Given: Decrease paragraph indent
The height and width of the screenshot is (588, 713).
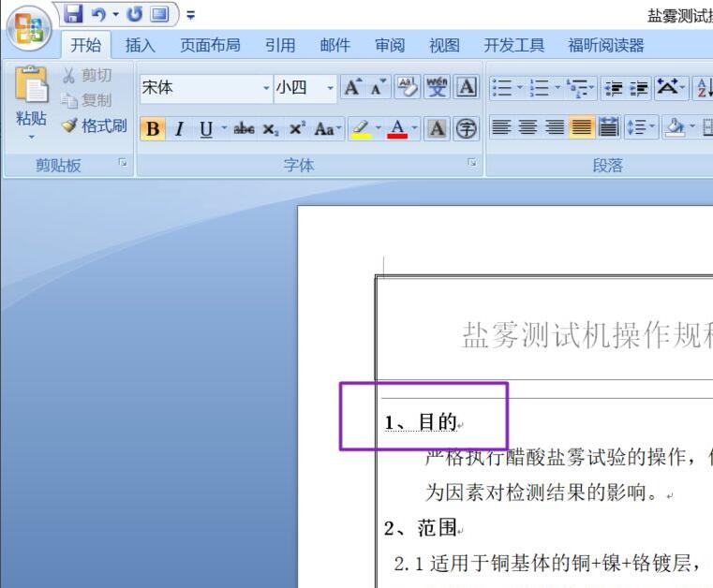Looking at the screenshot, I should pos(614,88).
